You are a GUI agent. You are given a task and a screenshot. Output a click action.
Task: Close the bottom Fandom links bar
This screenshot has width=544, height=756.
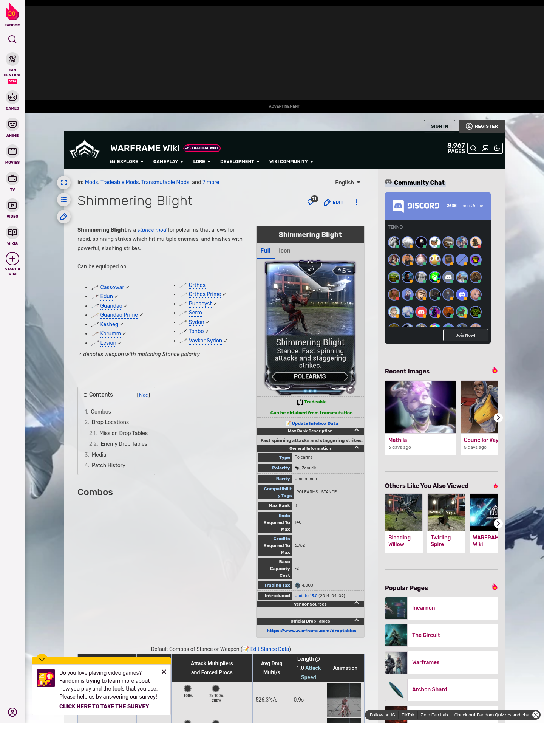[x=536, y=715]
